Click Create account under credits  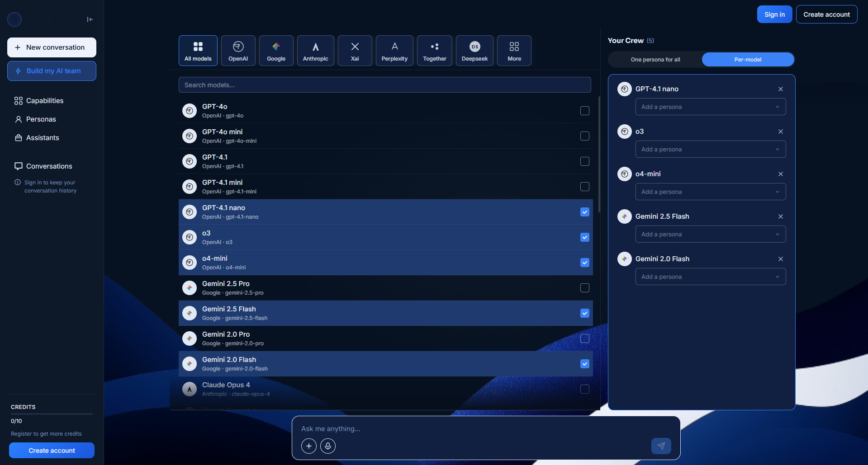click(x=52, y=451)
